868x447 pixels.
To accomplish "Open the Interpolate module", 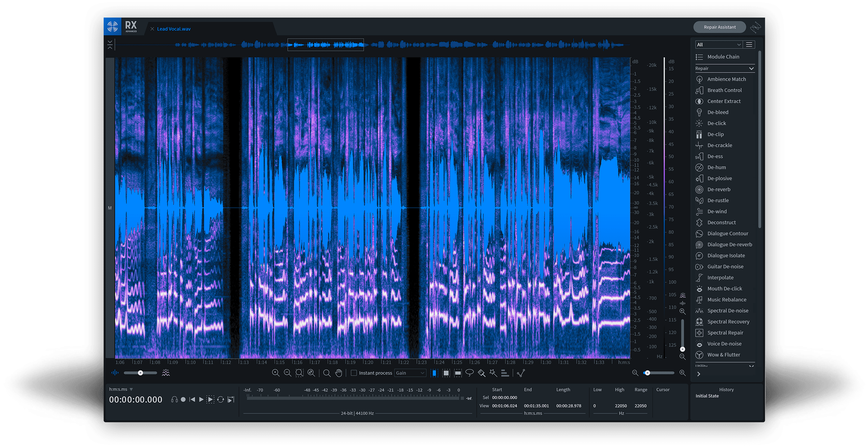I will pos(725,278).
